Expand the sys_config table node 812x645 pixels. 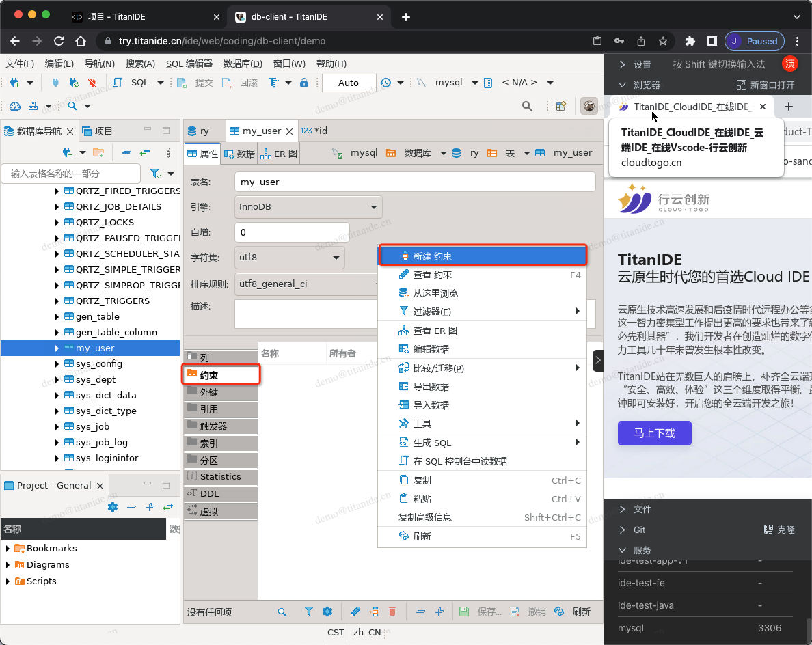pyautogui.click(x=57, y=364)
